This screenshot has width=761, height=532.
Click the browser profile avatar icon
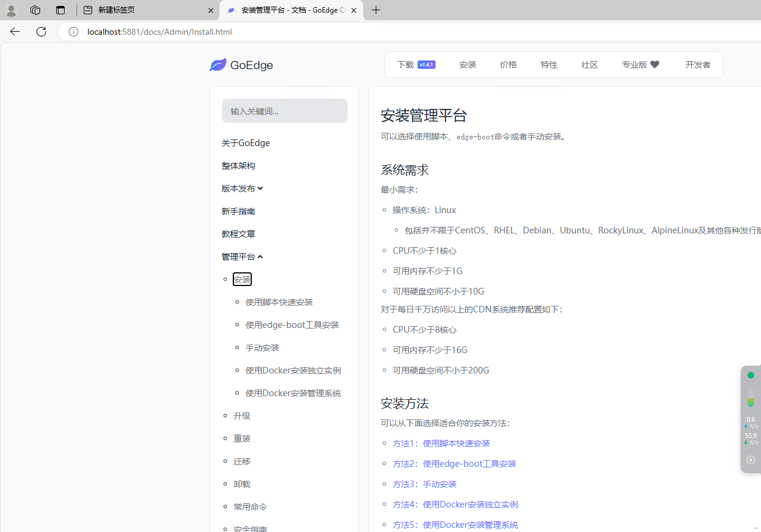(x=11, y=10)
